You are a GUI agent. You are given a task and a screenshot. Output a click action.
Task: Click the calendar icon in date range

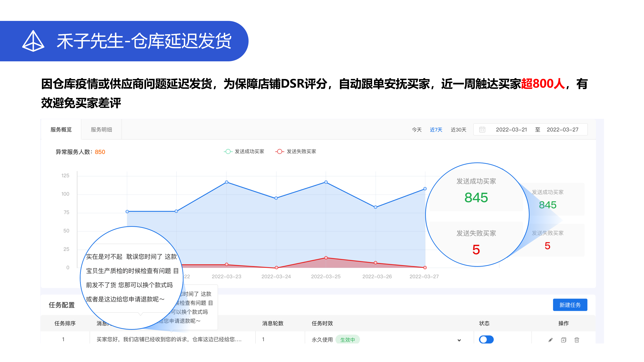pyautogui.click(x=482, y=130)
